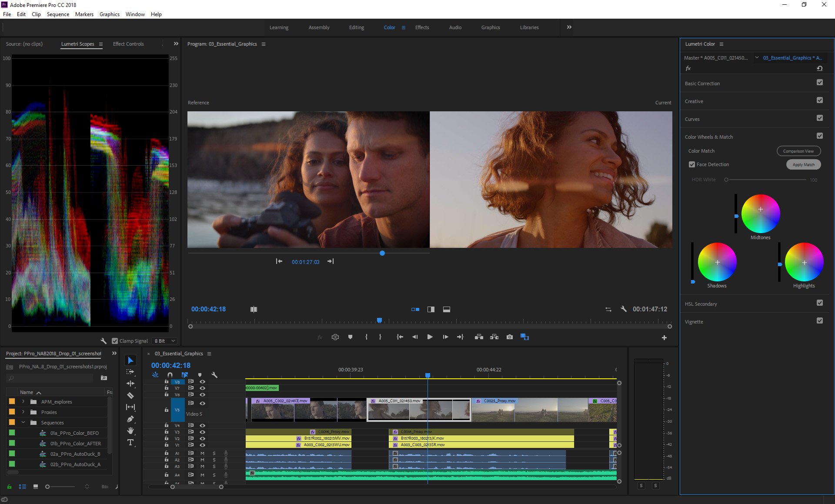835x504 pixels.
Task: Click the Apply Match button
Action: pos(802,164)
